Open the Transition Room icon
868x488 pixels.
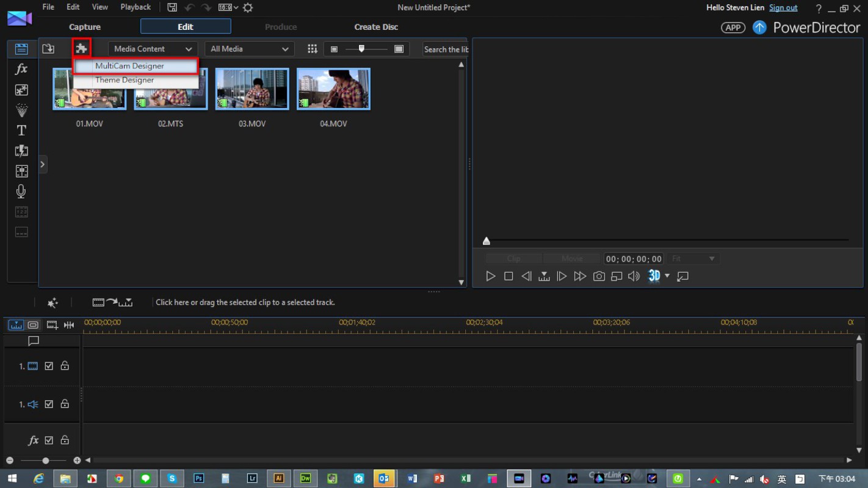(21, 151)
